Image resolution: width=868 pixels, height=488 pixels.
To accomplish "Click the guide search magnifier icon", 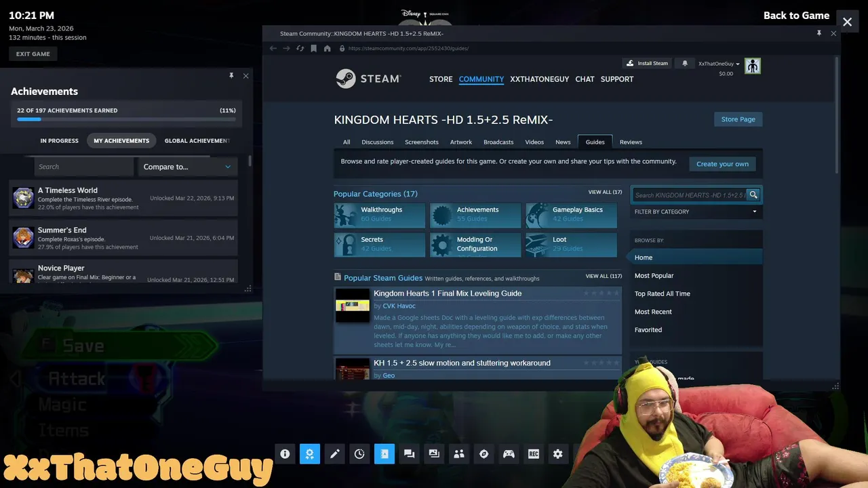I will pos(753,195).
